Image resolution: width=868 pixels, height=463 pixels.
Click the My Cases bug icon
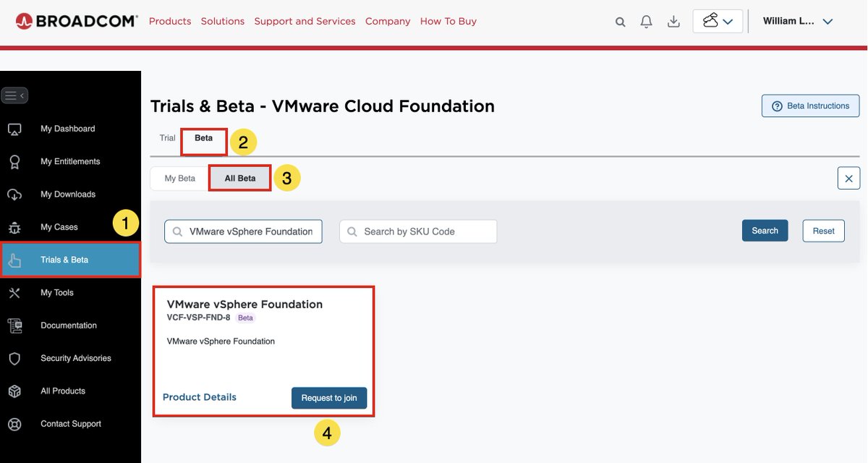(x=14, y=227)
